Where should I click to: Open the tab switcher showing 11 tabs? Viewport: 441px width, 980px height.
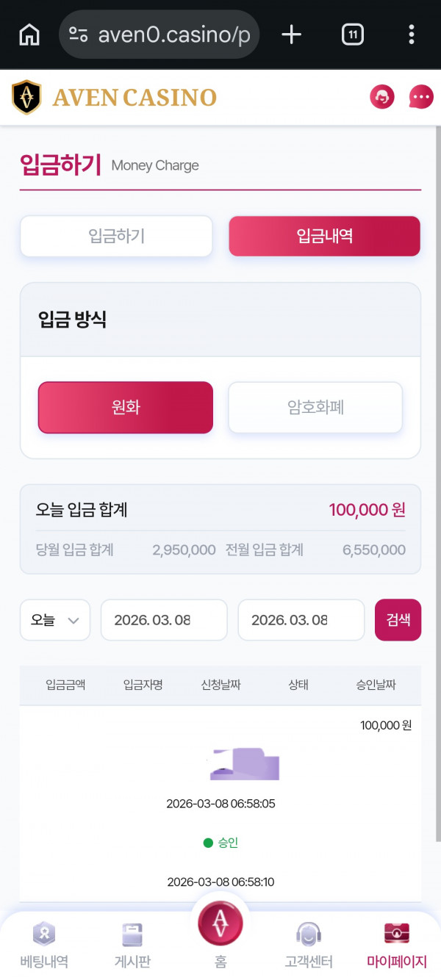[x=352, y=34]
